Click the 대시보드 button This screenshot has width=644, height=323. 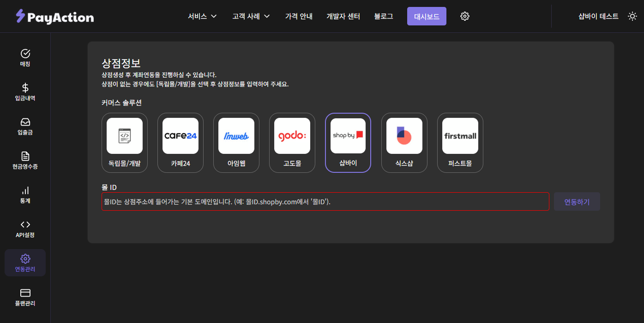[x=427, y=16]
